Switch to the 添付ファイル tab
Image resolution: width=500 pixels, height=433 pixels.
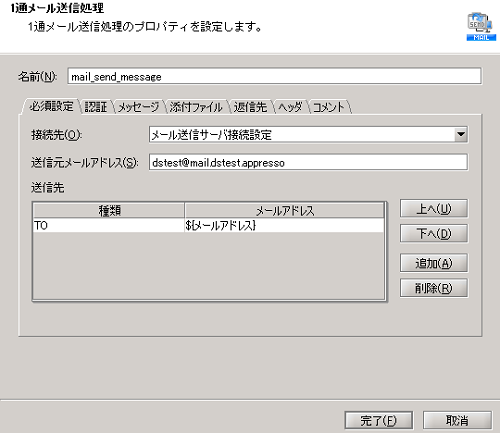(x=196, y=107)
